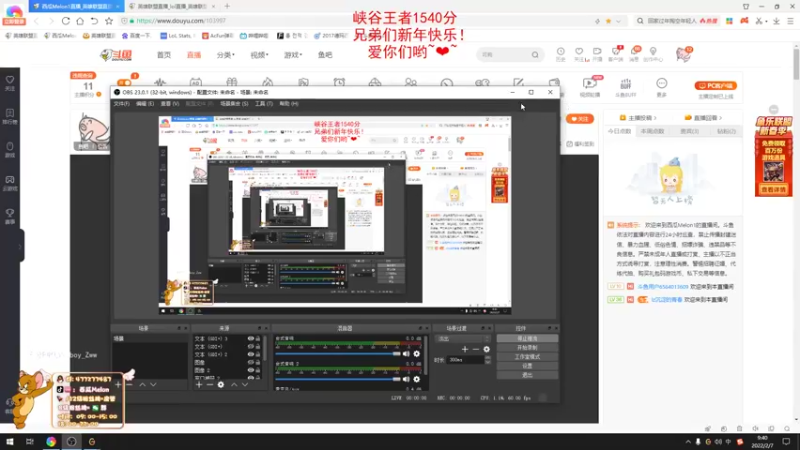
Task: Enable 工作室模式 studio mode in OBS
Action: coord(527,357)
